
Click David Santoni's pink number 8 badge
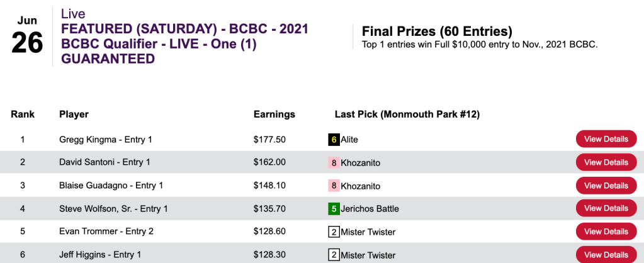point(334,162)
